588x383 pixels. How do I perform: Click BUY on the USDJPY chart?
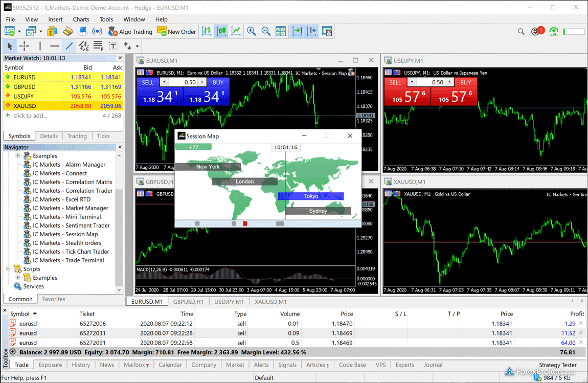click(x=465, y=82)
